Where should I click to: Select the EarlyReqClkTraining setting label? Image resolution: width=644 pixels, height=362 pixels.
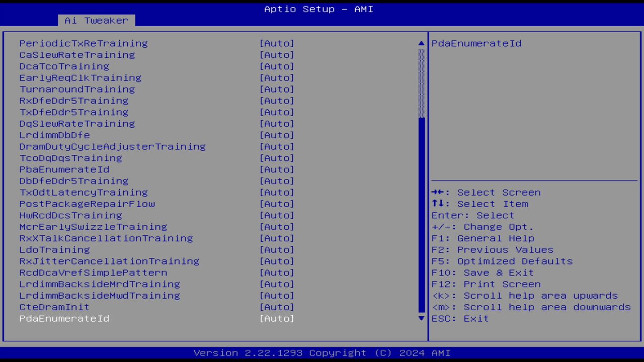80,78
